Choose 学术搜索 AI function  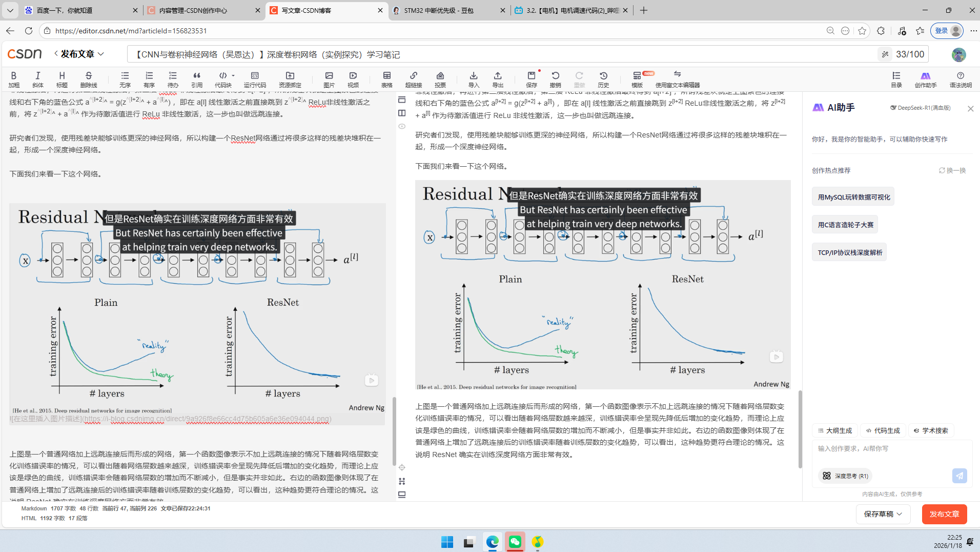pos(931,430)
